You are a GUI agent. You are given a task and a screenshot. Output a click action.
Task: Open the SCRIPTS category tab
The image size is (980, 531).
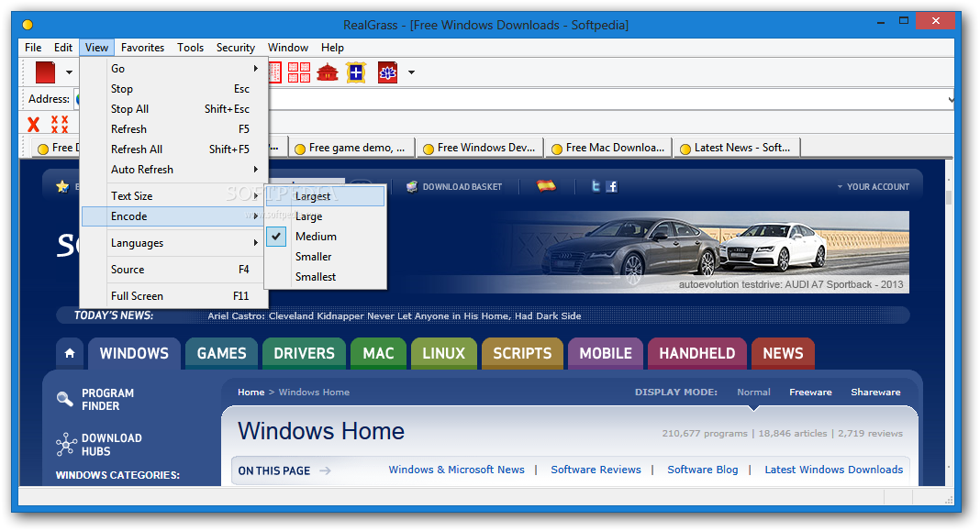[522, 354]
